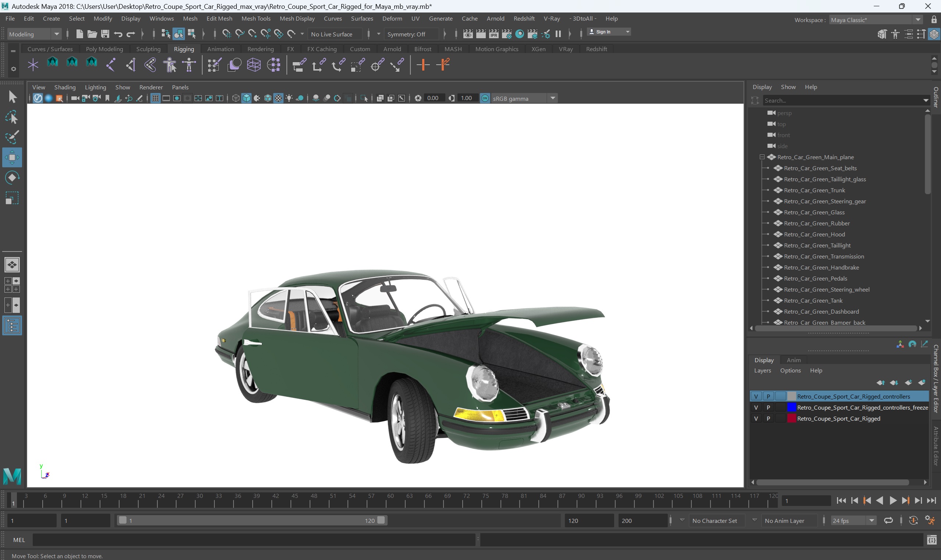Switch to the Anim layer tab

[x=794, y=360]
